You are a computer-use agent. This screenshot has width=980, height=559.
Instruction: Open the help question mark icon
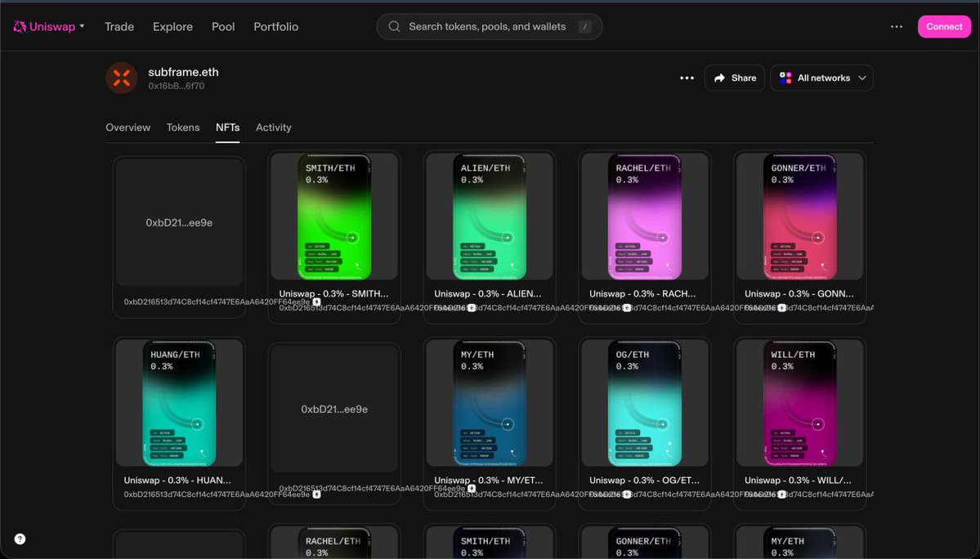(20, 539)
